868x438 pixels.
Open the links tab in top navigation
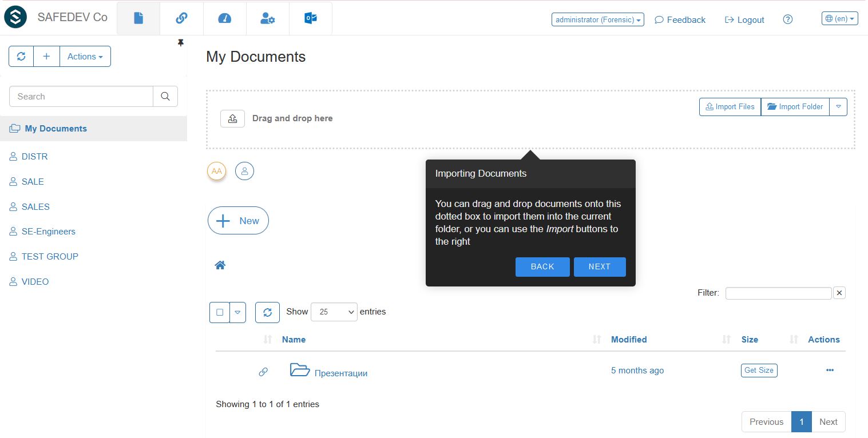pyautogui.click(x=181, y=18)
